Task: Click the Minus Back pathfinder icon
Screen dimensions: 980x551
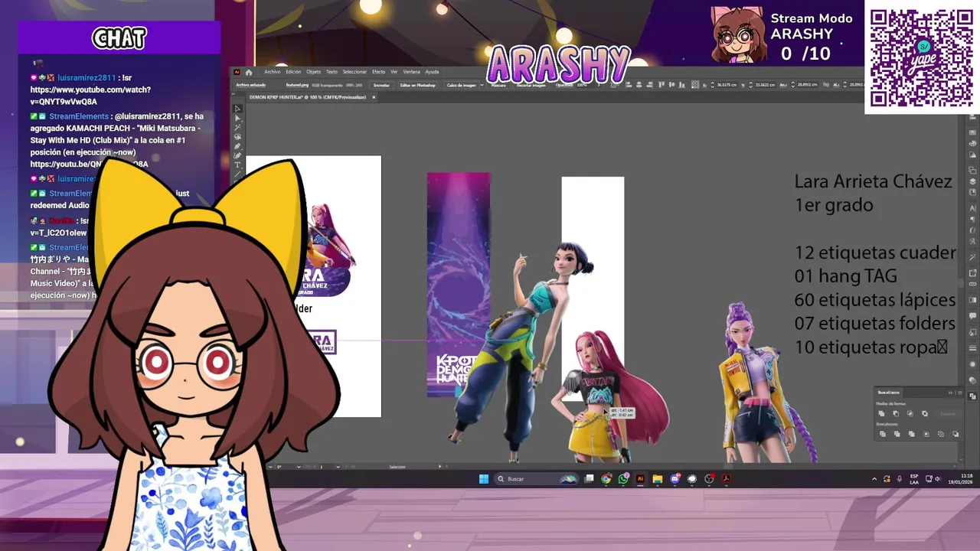Action: coord(955,434)
